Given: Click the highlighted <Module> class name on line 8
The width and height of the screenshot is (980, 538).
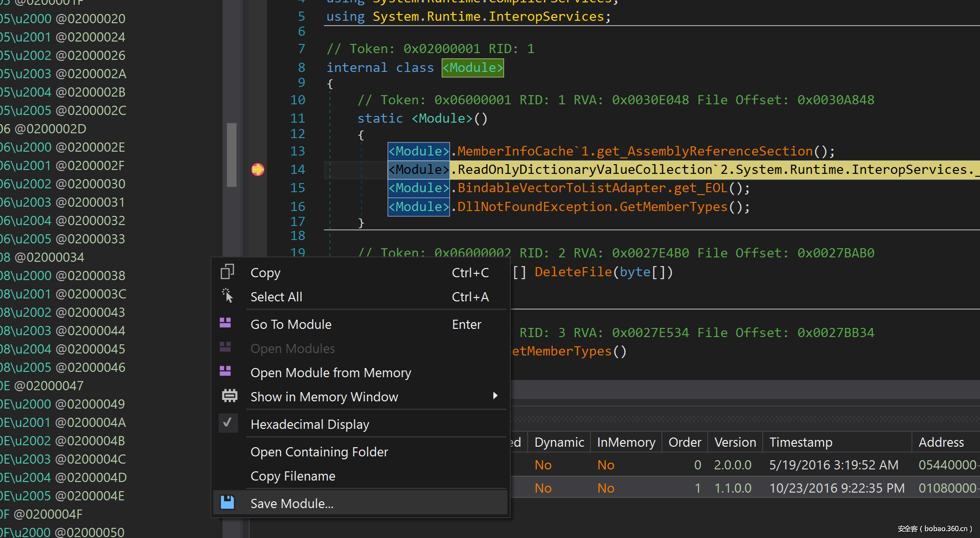Looking at the screenshot, I should point(473,68).
